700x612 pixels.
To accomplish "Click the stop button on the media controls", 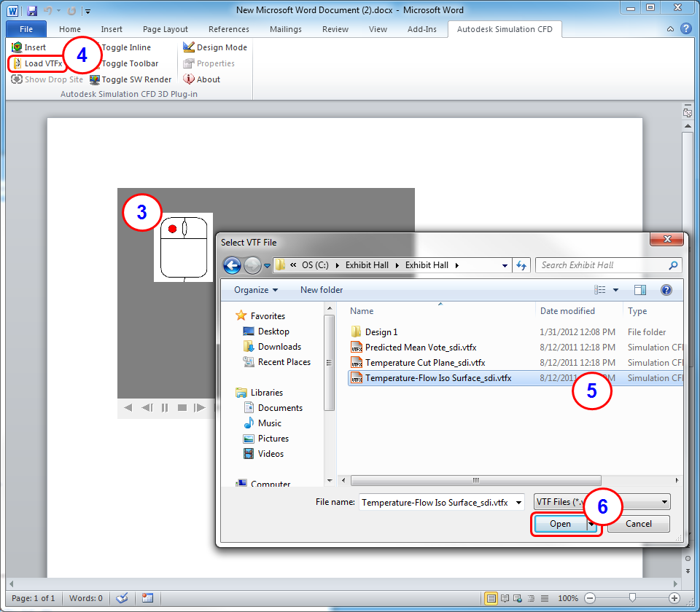I will pos(184,408).
